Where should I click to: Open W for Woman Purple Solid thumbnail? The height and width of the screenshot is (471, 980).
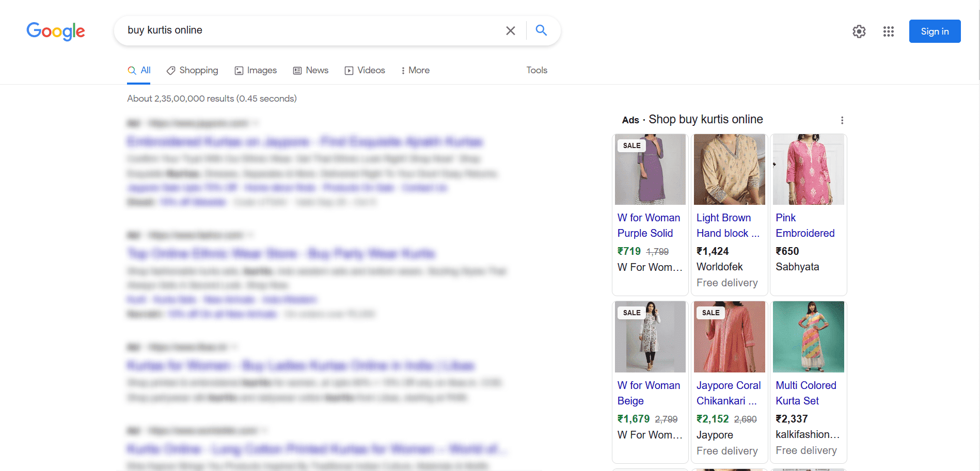pyautogui.click(x=650, y=169)
